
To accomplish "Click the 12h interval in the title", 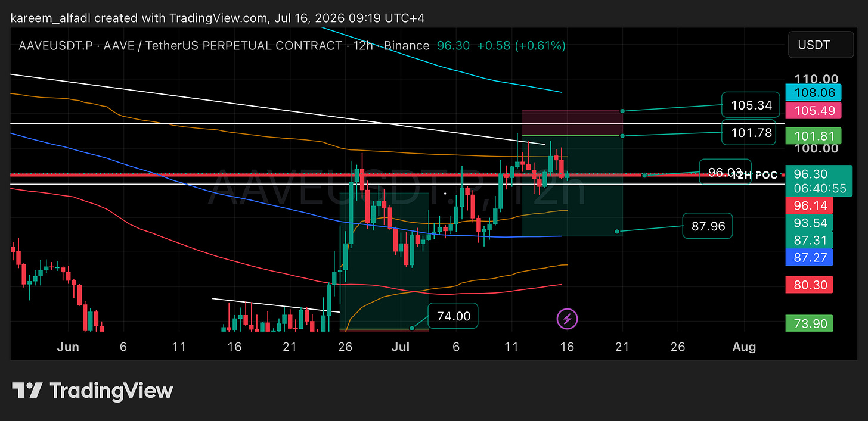I will 362,46.
